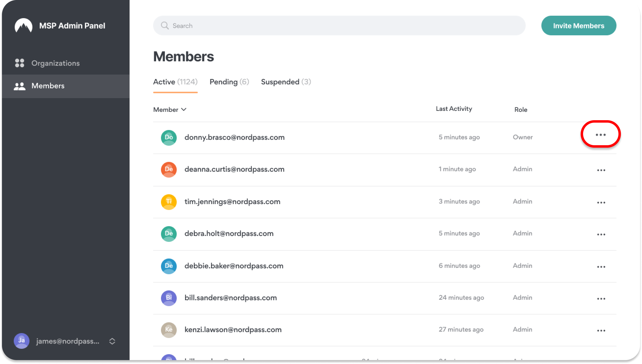642x364 pixels.
Task: Open more options for debbie.baker@nordpass.com
Action: (601, 267)
